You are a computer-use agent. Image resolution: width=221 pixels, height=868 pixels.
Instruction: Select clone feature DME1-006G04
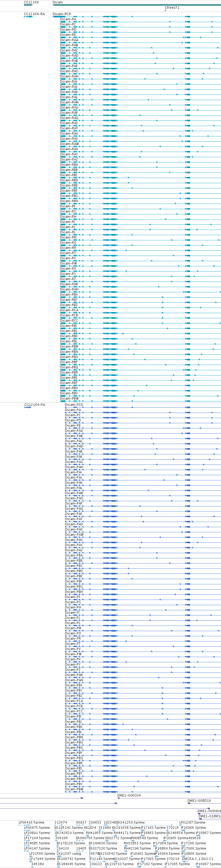point(129,795)
